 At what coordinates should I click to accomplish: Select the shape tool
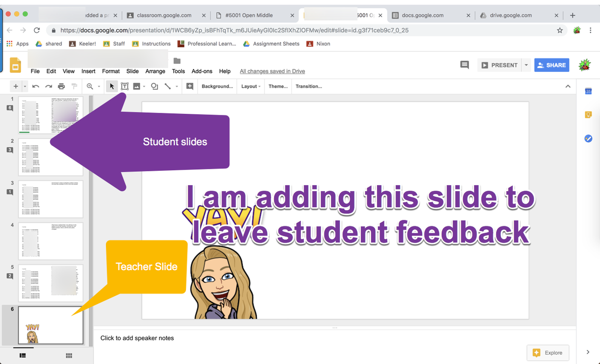pos(154,86)
